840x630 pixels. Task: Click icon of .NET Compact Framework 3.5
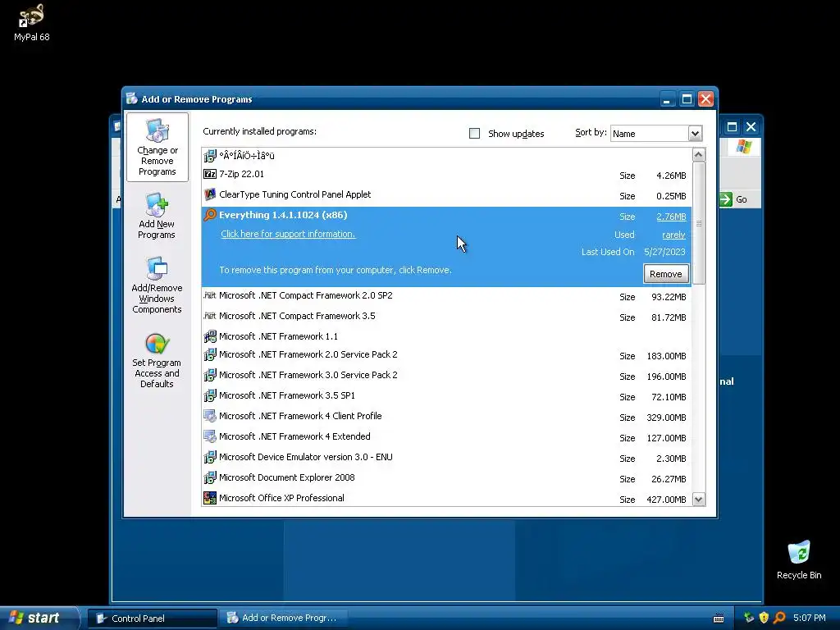pos(210,316)
